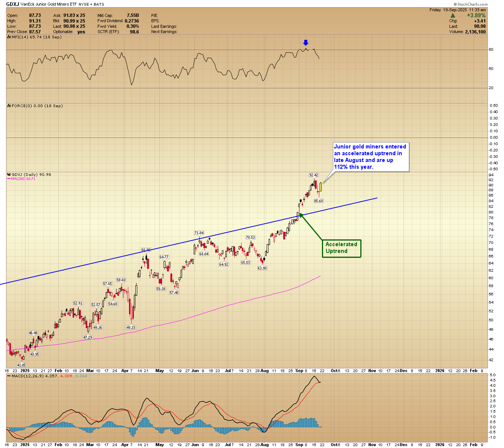
Task: Click the +3.89% percent change value
Action: click(476, 15)
